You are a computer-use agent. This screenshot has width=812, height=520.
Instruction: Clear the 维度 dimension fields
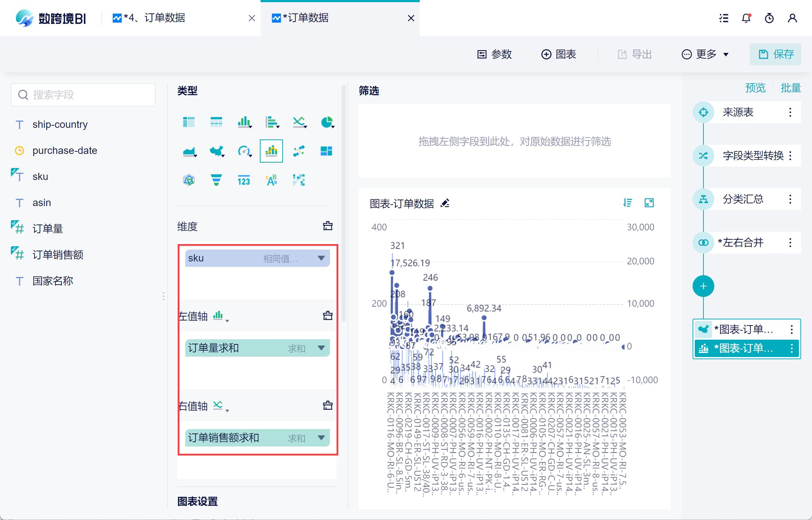click(327, 226)
